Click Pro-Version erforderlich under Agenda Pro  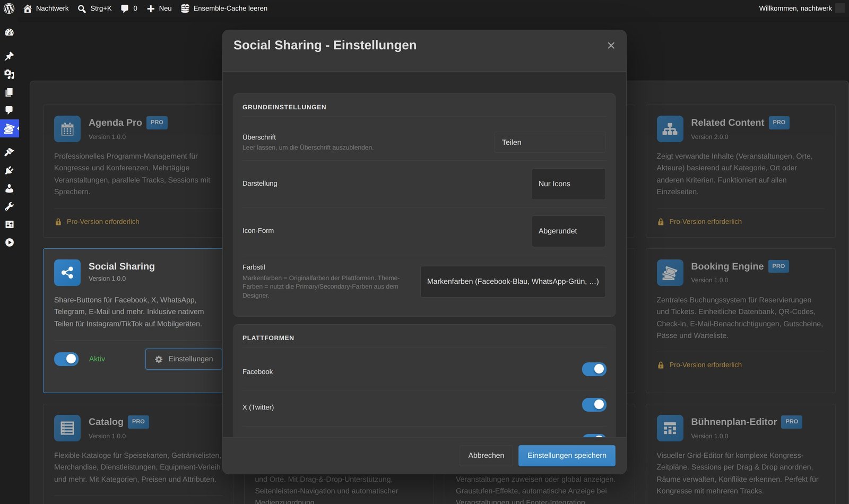103,222
